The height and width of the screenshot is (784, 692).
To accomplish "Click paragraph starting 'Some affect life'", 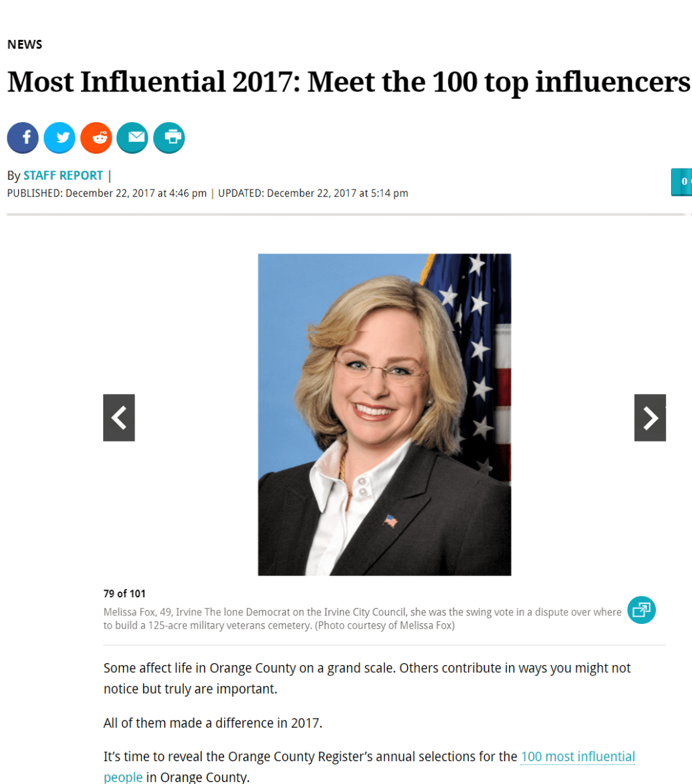I will point(366,678).
